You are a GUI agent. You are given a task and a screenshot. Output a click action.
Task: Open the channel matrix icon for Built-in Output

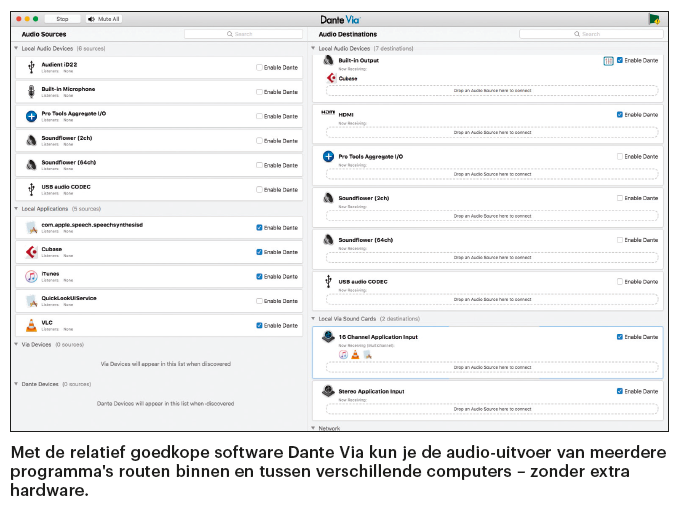point(608,61)
